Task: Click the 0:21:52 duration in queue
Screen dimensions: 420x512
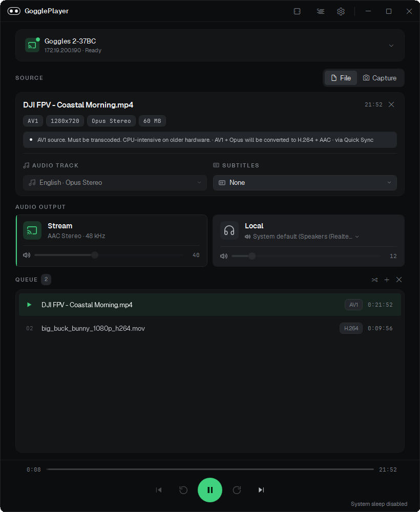Action: [x=380, y=305]
